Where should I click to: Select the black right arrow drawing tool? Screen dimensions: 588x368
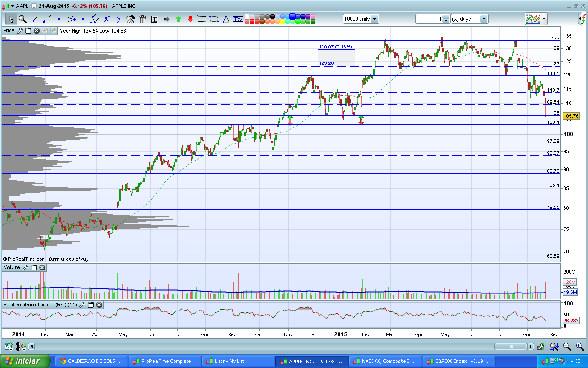(x=166, y=19)
